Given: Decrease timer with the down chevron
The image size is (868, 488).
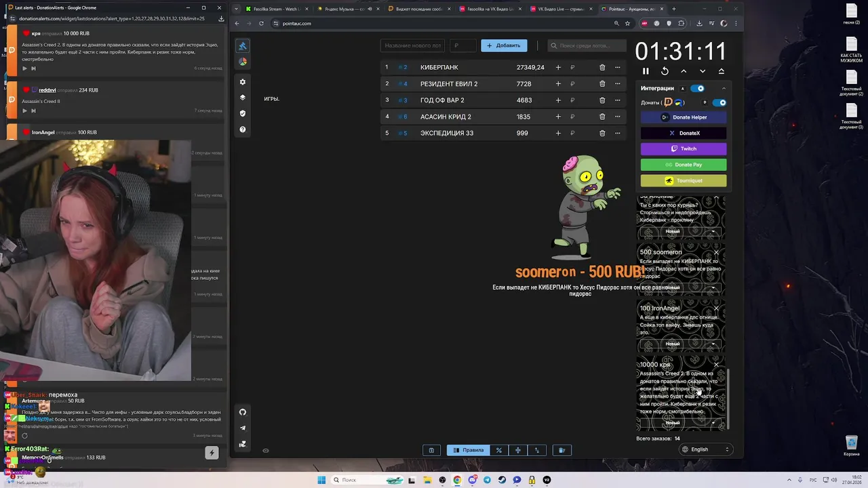Looking at the screenshot, I should tap(703, 71).
